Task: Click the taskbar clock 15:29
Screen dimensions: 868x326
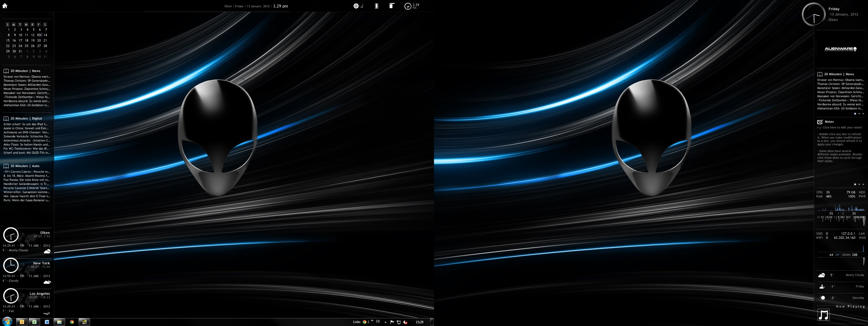Action: tap(420, 322)
